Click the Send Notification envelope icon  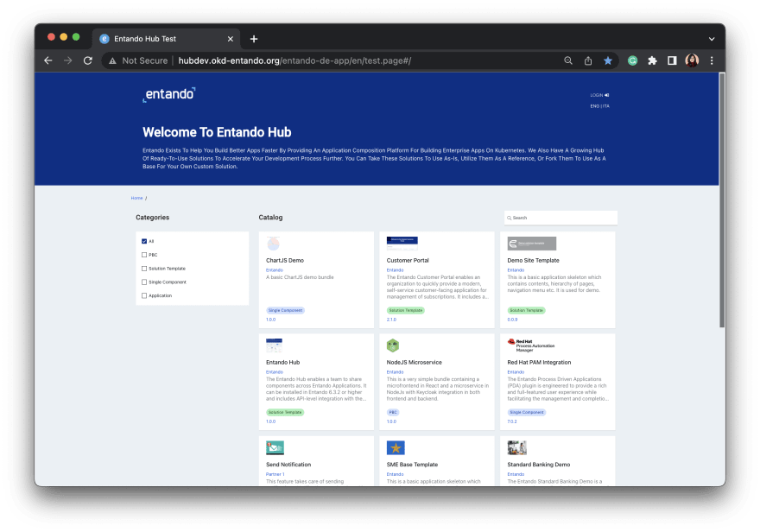(x=275, y=447)
